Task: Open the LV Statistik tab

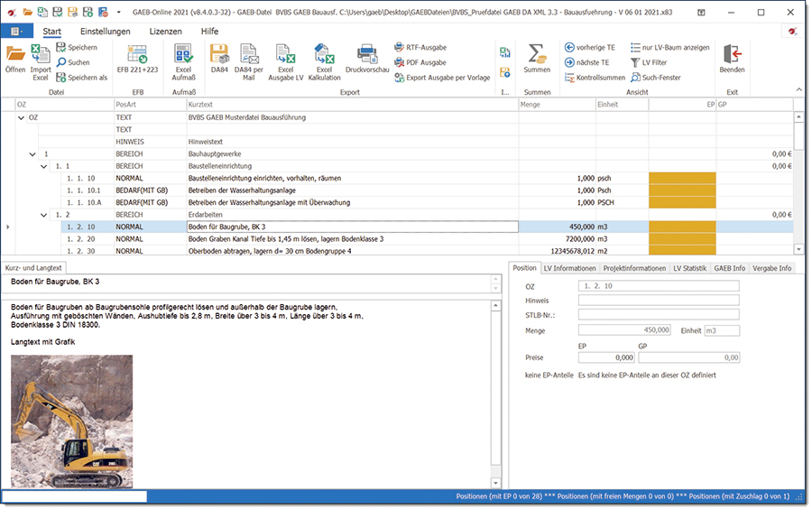Action: tap(688, 268)
